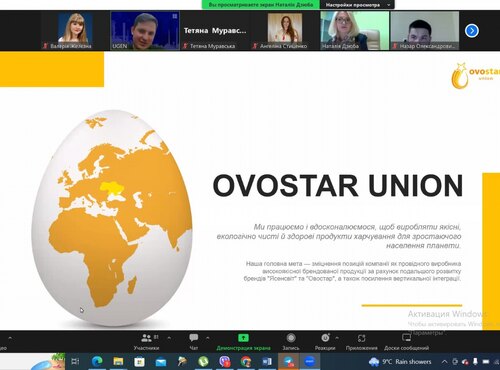Open the Настройки просмотра view options dropdown
500x370 pixels.
(357, 5)
